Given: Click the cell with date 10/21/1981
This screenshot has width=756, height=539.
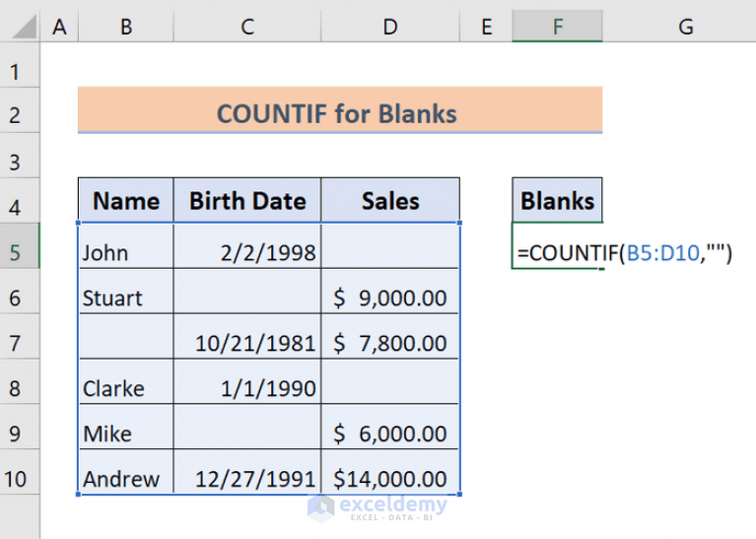Looking at the screenshot, I should 247,337.
